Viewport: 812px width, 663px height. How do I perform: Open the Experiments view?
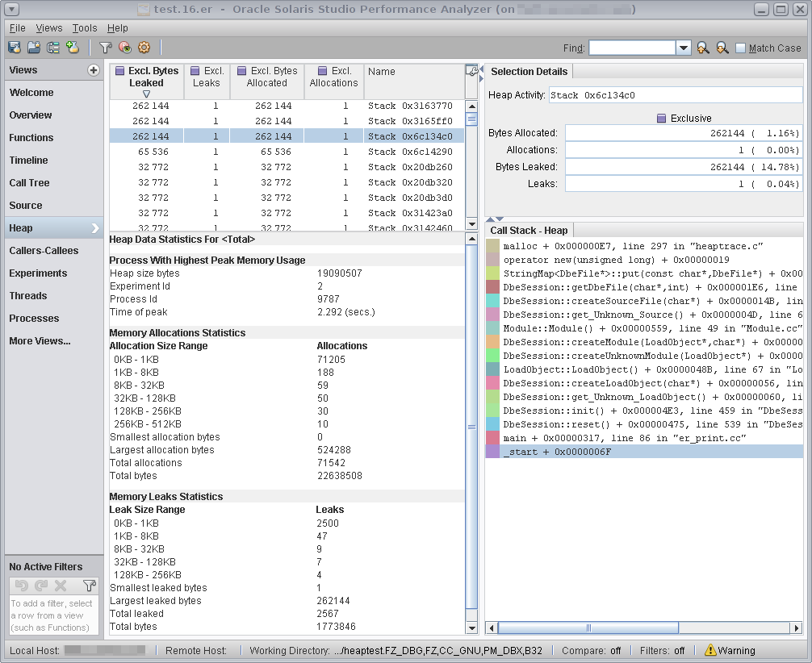coord(54,273)
